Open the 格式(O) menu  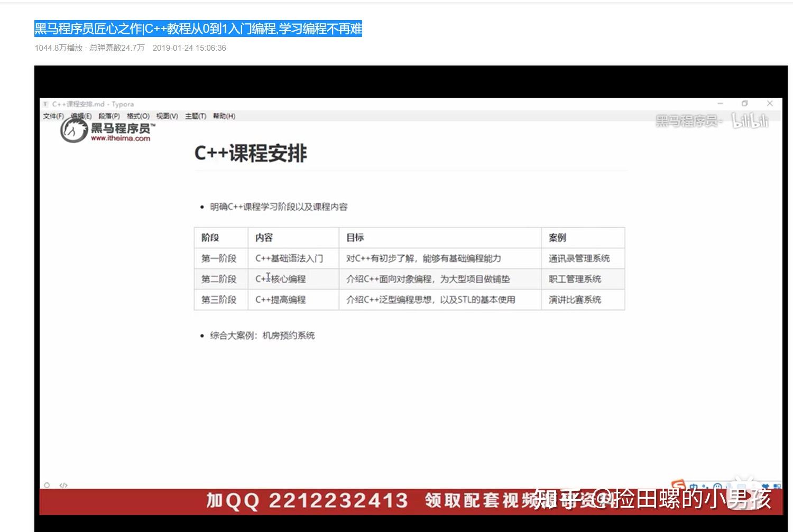coord(139,116)
